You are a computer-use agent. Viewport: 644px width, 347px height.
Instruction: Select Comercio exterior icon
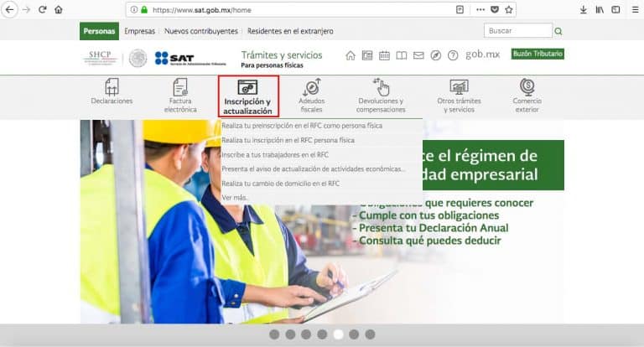[x=527, y=87]
